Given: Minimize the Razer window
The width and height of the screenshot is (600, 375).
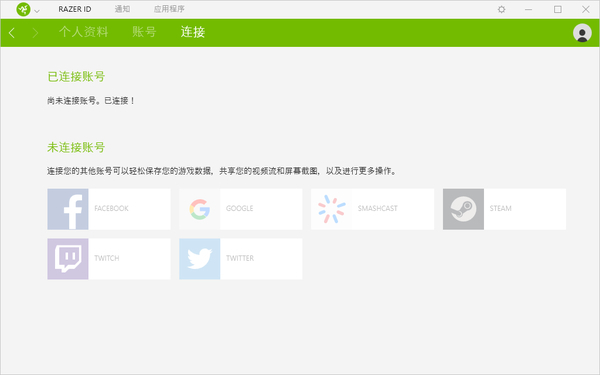Looking at the screenshot, I should tap(528, 9).
